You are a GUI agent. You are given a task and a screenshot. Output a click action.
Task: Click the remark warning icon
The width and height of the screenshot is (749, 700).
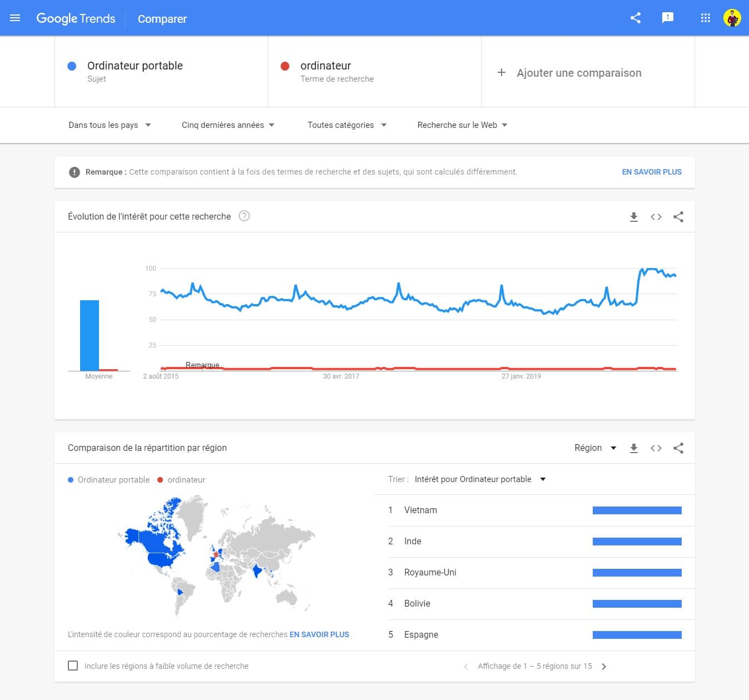coord(74,172)
